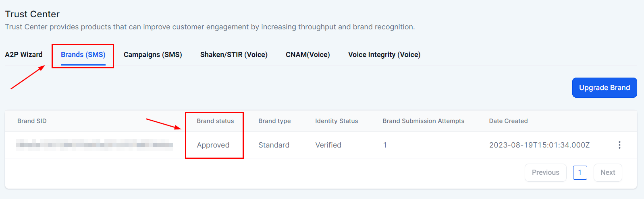Viewport: 644px width, 199px height.
Task: Click the Brand type column header
Action: (274, 121)
